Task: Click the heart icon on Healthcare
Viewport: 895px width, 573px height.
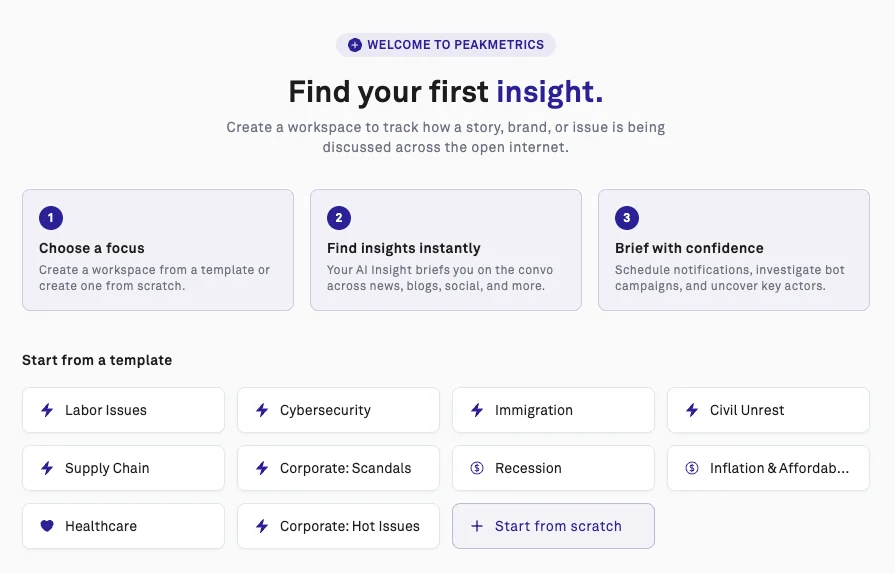Action: 47,526
